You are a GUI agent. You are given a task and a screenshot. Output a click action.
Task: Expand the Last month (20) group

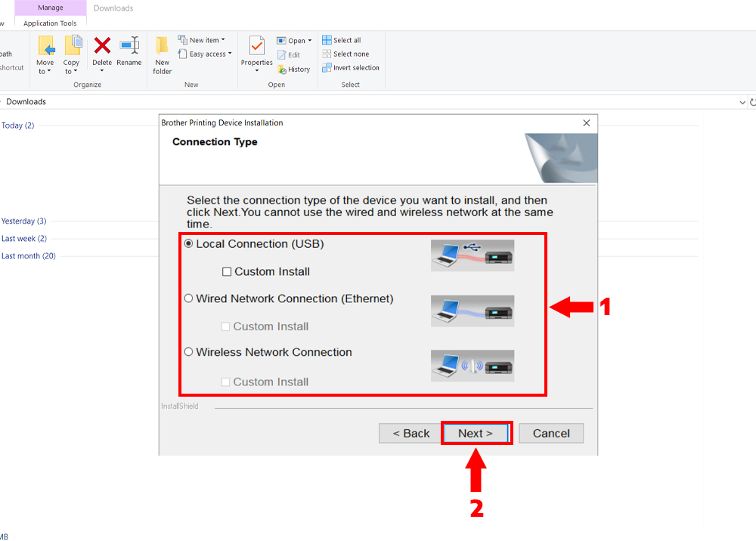(x=29, y=256)
